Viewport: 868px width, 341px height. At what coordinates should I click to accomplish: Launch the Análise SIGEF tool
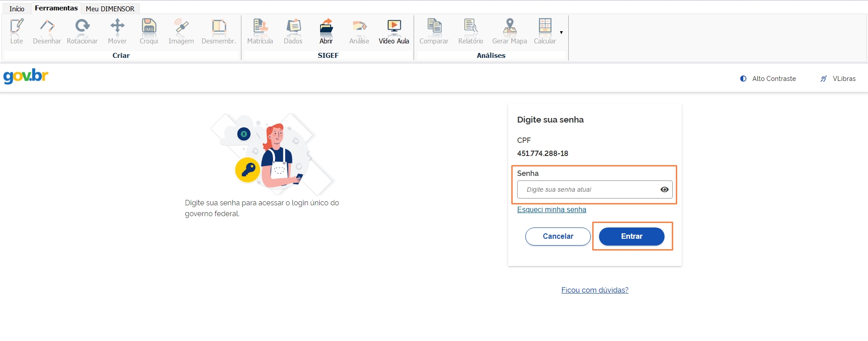point(359,31)
